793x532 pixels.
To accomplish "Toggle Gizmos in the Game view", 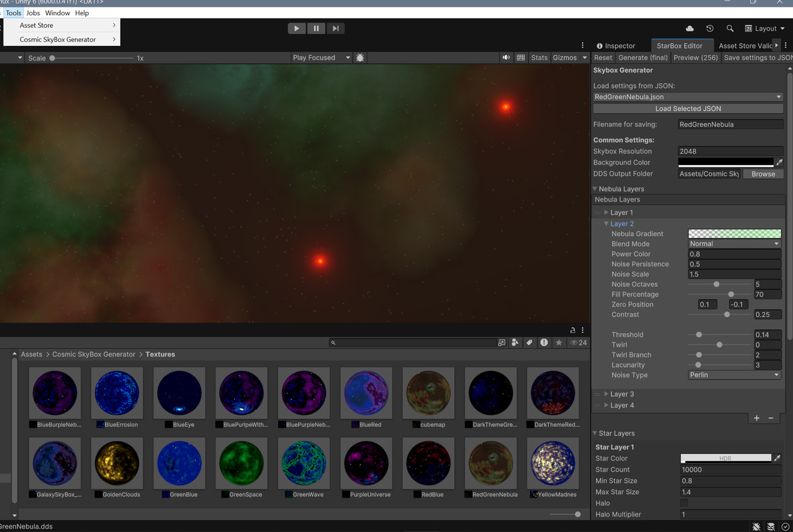I will [564, 58].
